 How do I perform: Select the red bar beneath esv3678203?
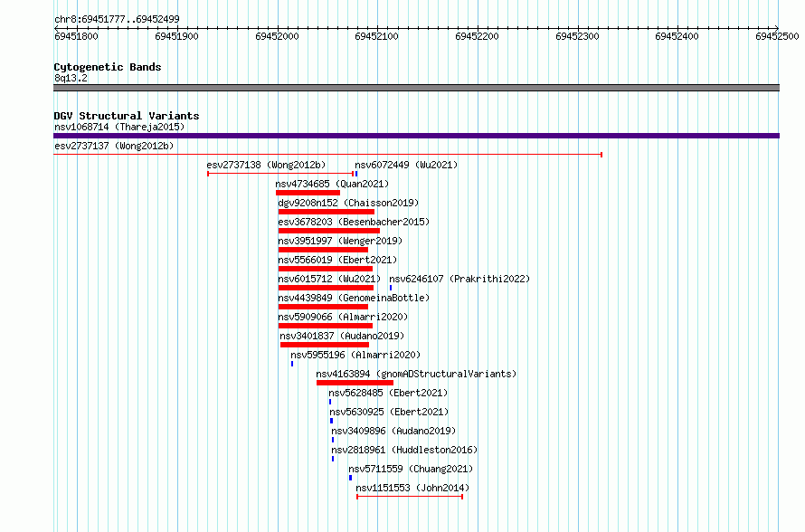point(329,231)
